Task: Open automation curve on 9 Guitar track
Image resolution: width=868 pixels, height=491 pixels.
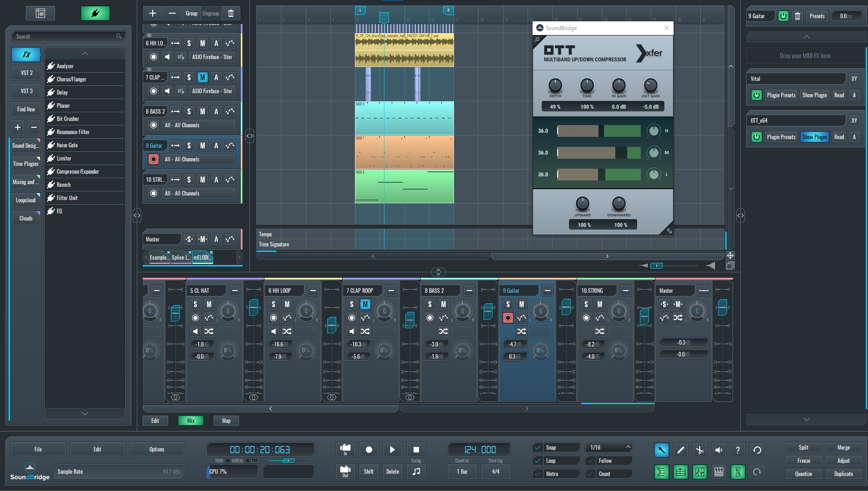Action: pyautogui.click(x=230, y=145)
